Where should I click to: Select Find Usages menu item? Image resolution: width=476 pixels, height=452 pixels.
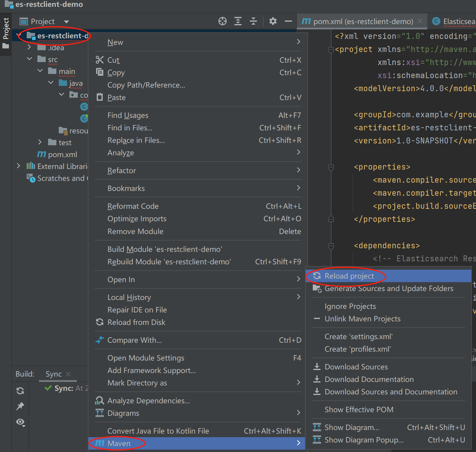tap(198, 115)
